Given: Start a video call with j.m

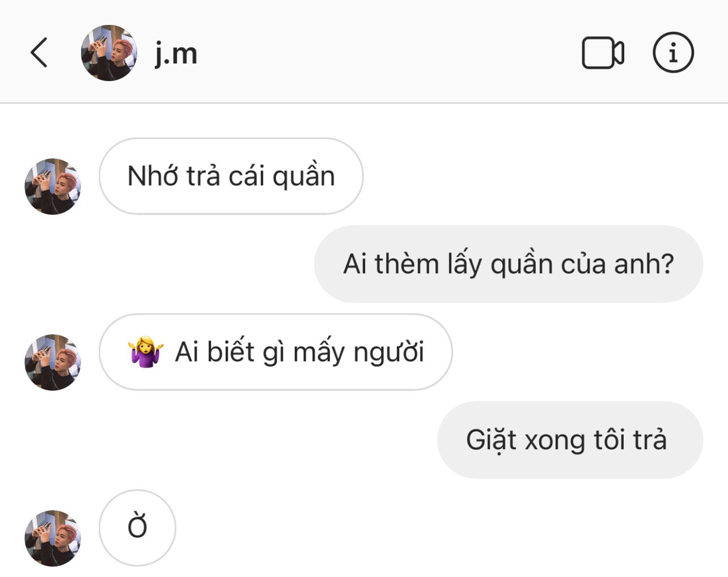Looking at the screenshot, I should (x=603, y=53).
